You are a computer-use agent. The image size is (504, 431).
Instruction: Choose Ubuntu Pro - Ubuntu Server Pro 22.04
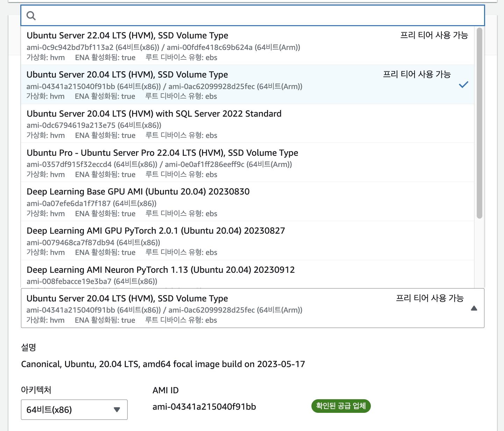(247, 162)
